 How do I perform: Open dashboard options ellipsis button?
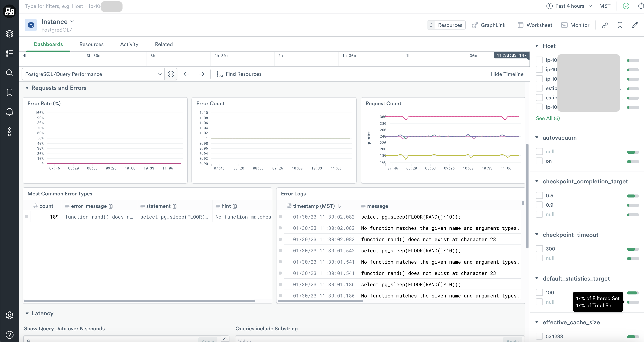point(171,74)
